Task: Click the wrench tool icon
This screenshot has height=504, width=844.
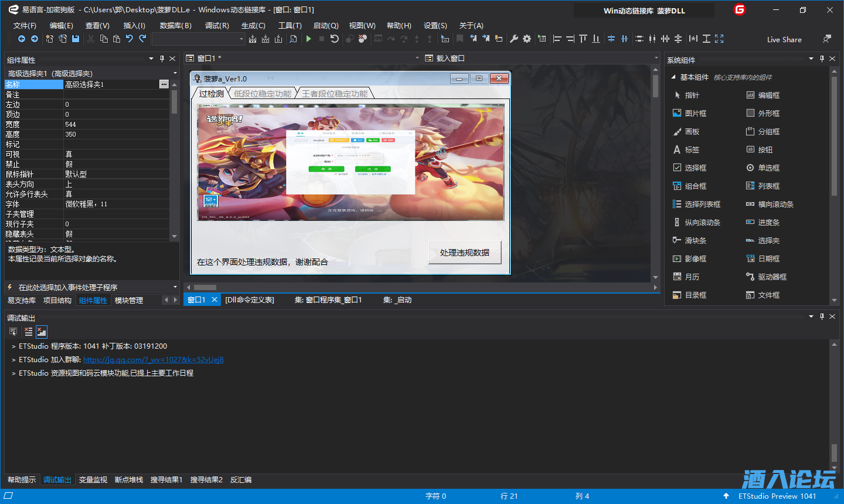Action: tap(514, 39)
